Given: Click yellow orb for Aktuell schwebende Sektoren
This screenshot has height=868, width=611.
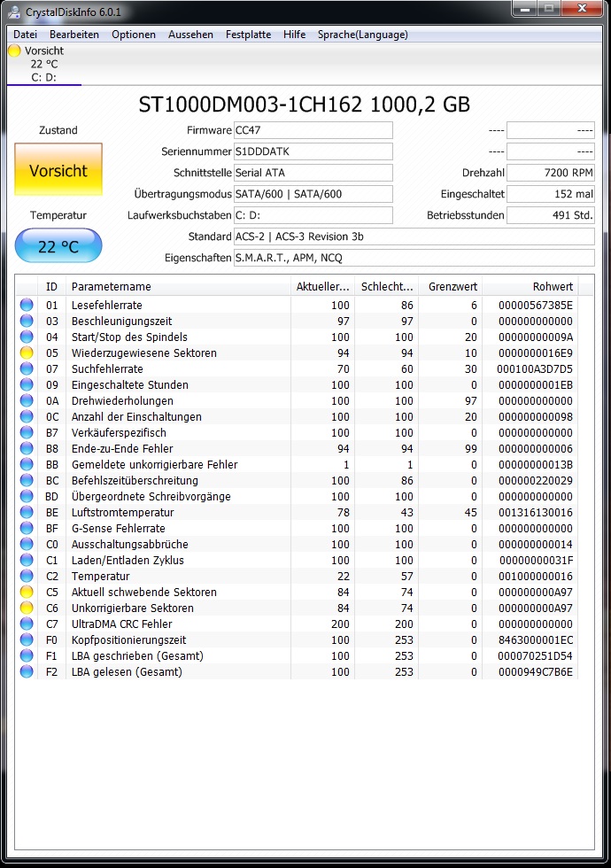Looking at the screenshot, I should 26,592.
